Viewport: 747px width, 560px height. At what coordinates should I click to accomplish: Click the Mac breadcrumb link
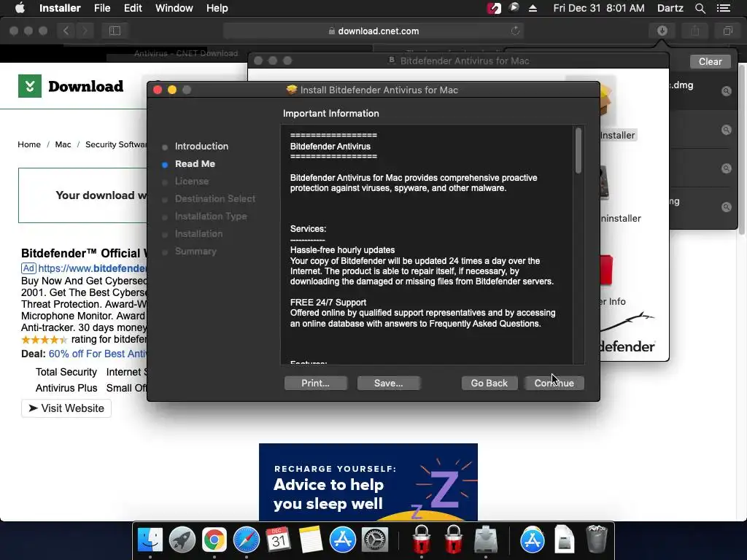coord(63,144)
